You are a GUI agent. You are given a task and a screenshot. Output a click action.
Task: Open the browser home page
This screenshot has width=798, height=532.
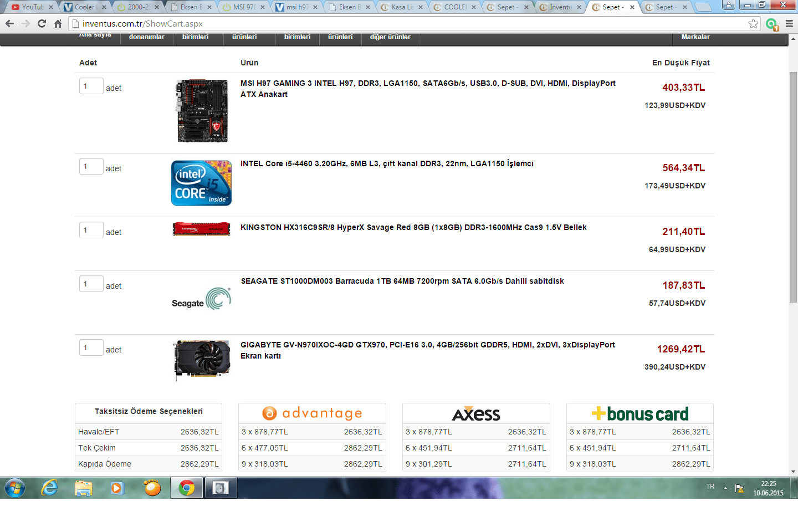tap(58, 24)
